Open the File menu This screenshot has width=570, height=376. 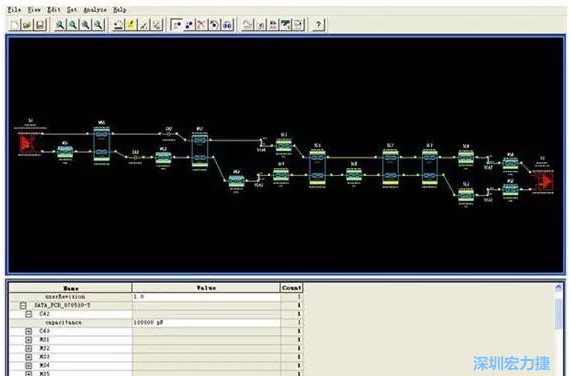coord(15,10)
